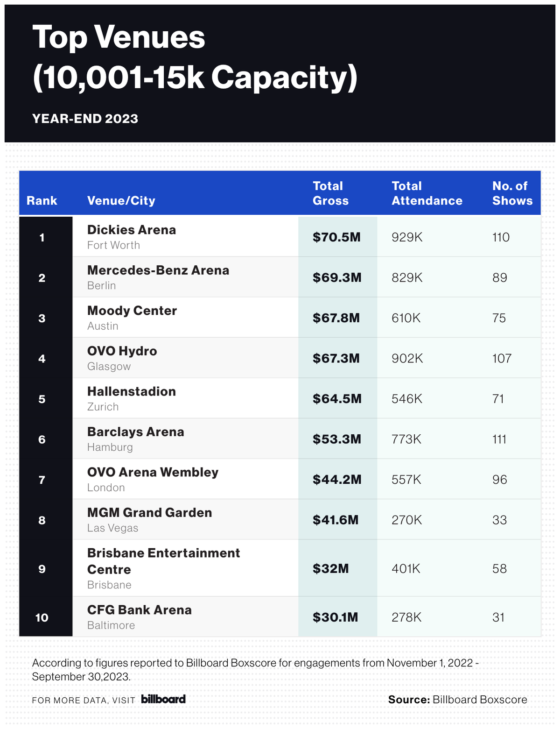Click the 89 shows value

pyautogui.click(x=499, y=278)
